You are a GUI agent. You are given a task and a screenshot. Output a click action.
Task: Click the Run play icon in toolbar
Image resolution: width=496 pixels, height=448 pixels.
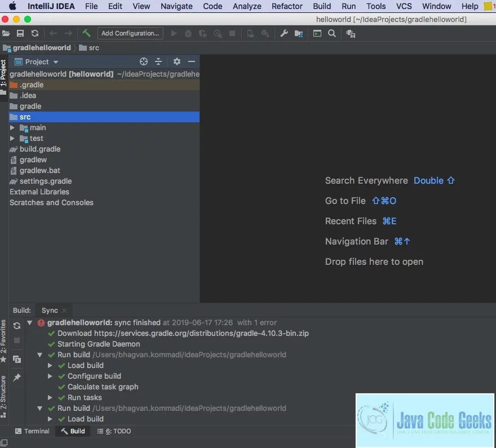coord(174,33)
